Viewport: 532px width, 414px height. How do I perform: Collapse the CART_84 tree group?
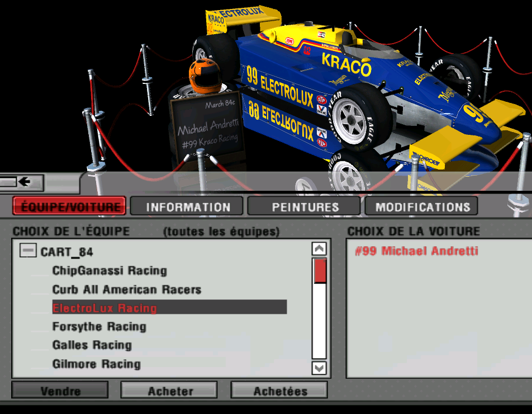[x=28, y=251]
